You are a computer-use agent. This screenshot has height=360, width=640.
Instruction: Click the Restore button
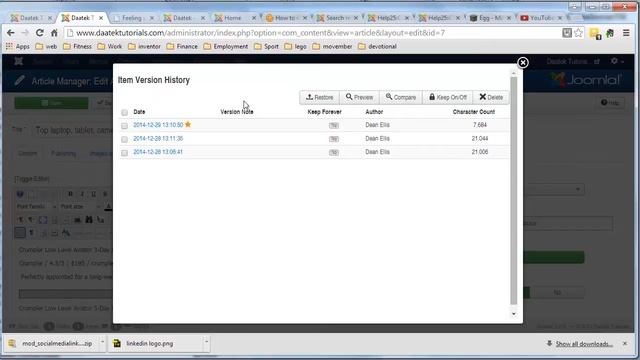(320, 97)
